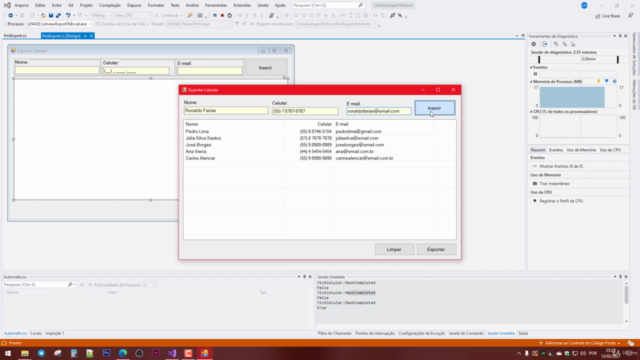The image size is (640, 360).
Task: Switch to diagnostics Uso de Memória tab
Action: (x=581, y=150)
